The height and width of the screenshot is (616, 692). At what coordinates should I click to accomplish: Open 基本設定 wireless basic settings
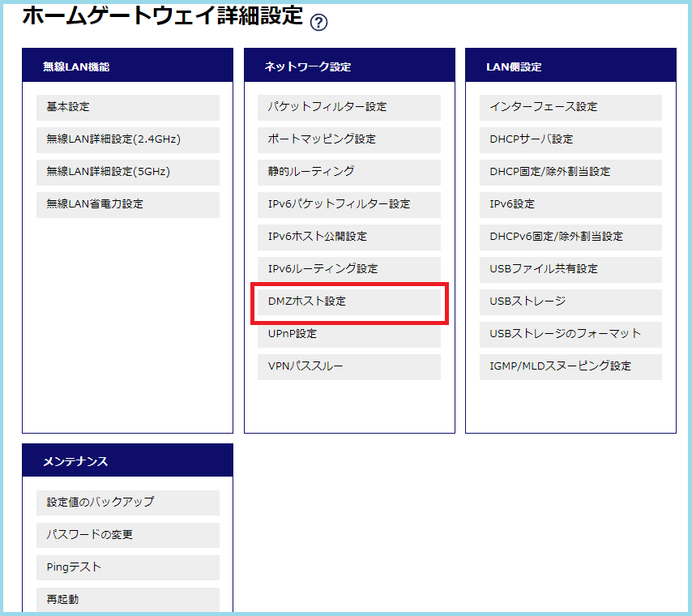128,107
